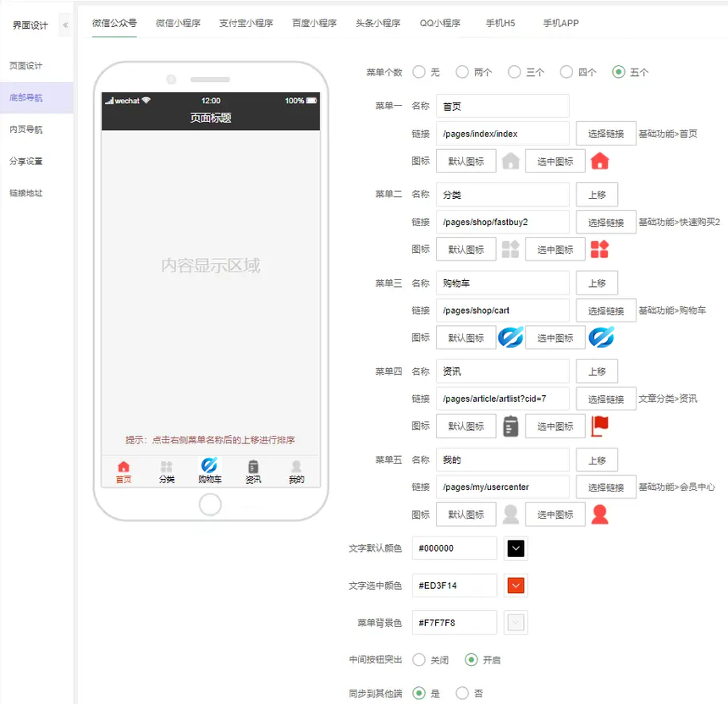Viewport: 728px width, 704px height.
Task: Tap 我的 icon in phone preview nav bar
Action: click(296, 467)
